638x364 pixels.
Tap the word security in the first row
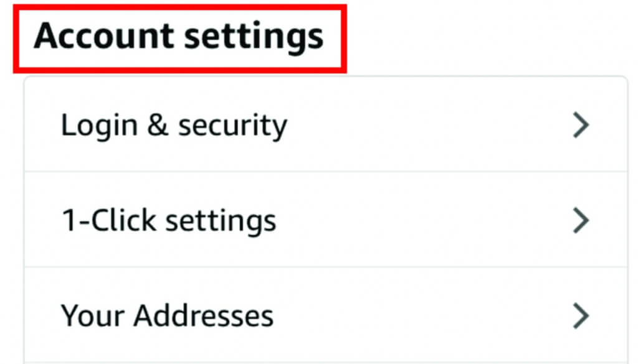pyautogui.click(x=232, y=127)
